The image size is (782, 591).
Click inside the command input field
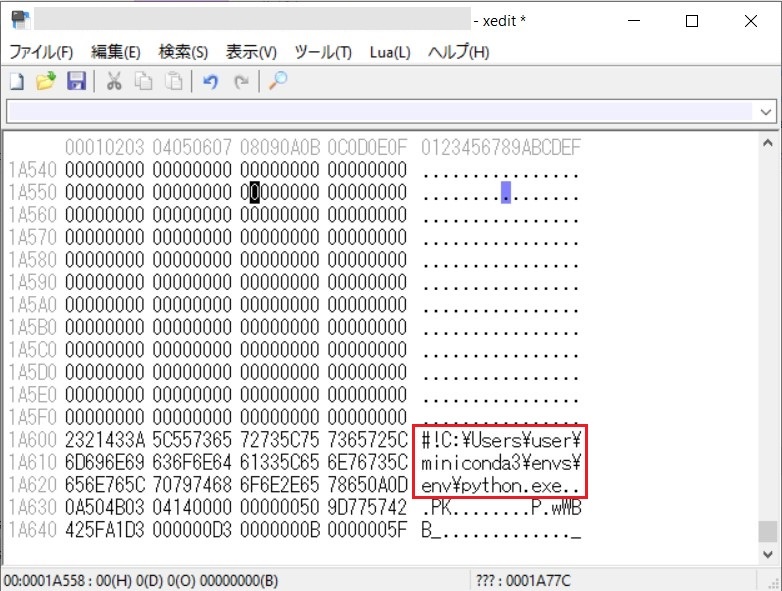point(381,112)
